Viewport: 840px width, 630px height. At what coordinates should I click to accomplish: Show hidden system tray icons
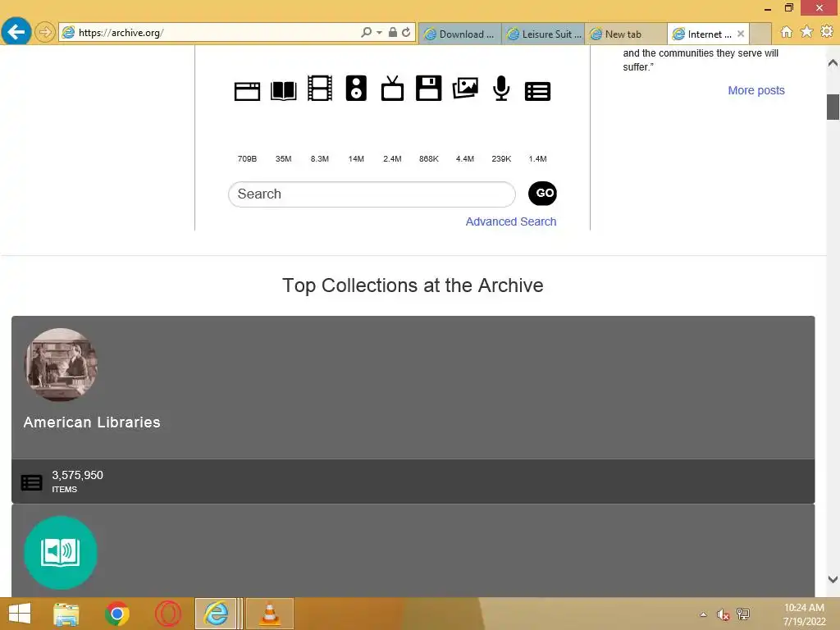pyautogui.click(x=703, y=614)
